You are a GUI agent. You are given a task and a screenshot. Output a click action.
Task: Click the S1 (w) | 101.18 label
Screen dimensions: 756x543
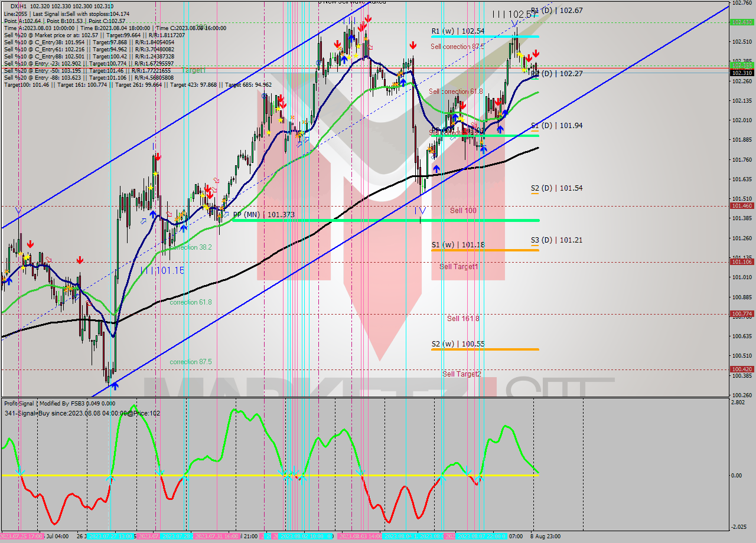click(458, 244)
